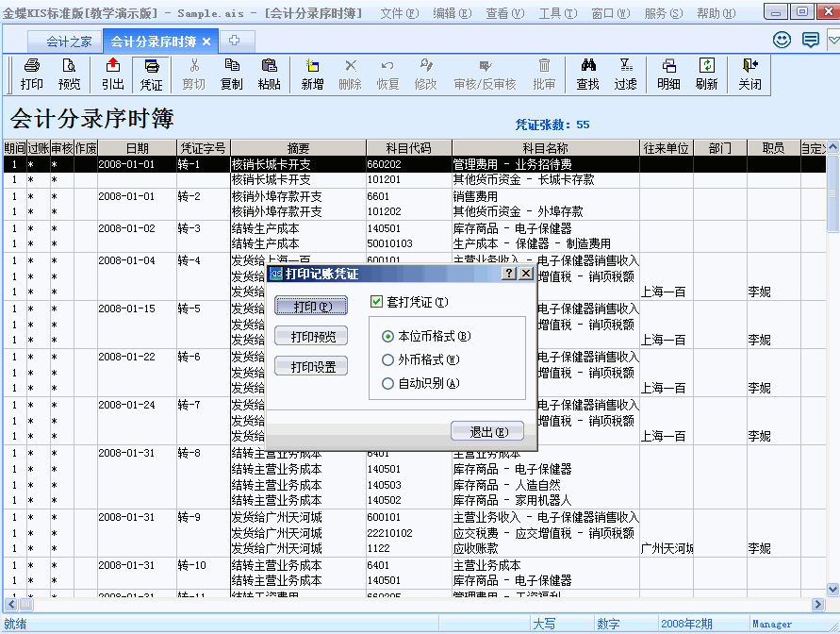840x634 pixels.
Task: Click the smiley face feedback icon
Action: [x=782, y=40]
